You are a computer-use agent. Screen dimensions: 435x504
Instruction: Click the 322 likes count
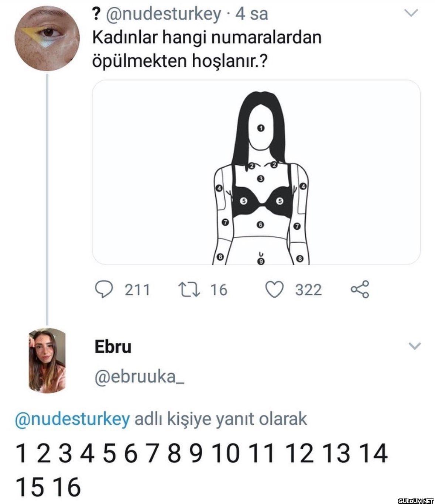pos(308,290)
